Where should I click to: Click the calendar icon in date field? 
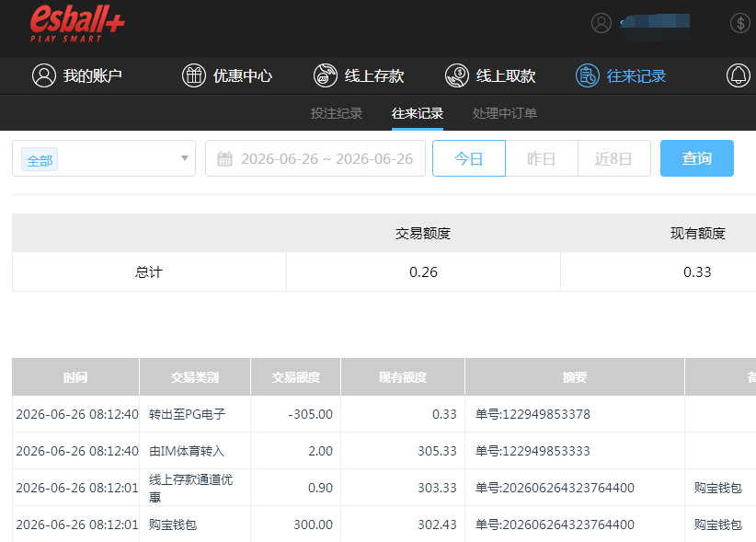(224, 158)
